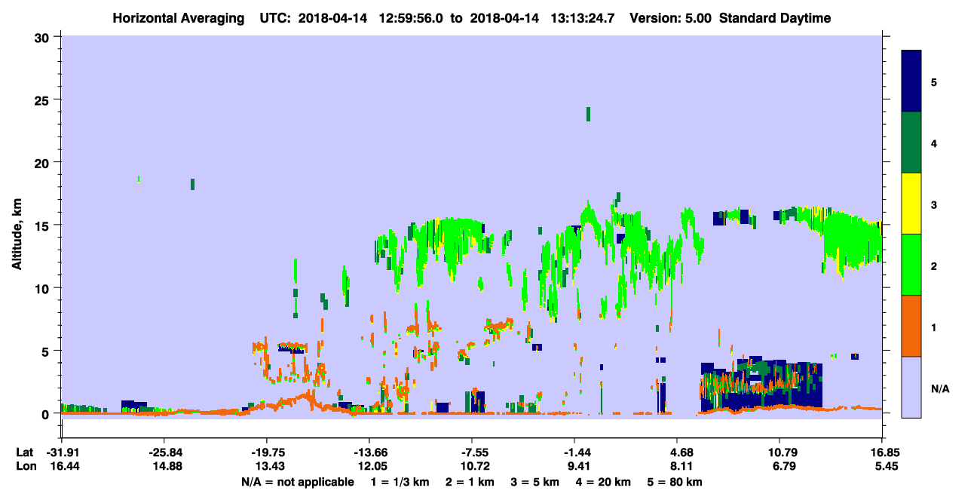
Task: Click the legend text '3 = 5 km'
Action: 534,482
